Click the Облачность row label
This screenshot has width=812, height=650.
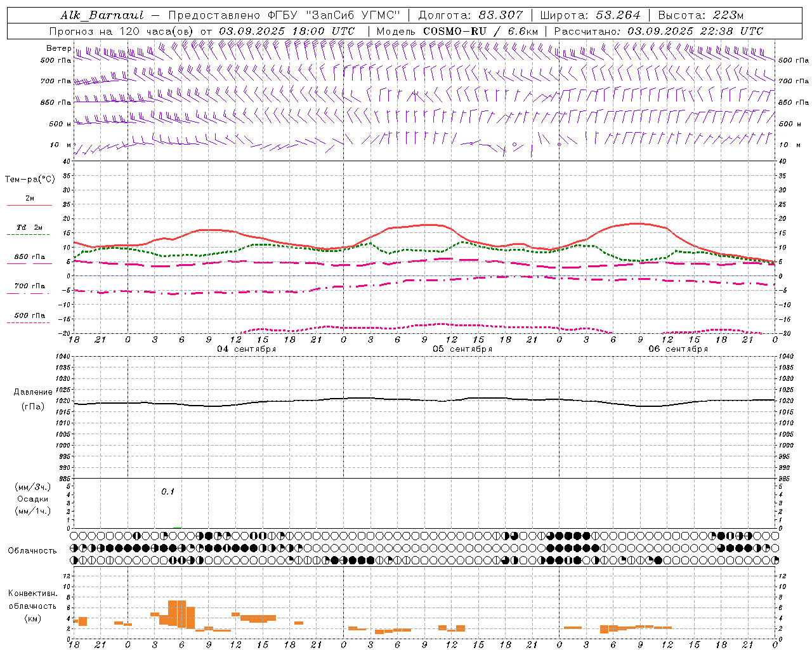(32, 551)
